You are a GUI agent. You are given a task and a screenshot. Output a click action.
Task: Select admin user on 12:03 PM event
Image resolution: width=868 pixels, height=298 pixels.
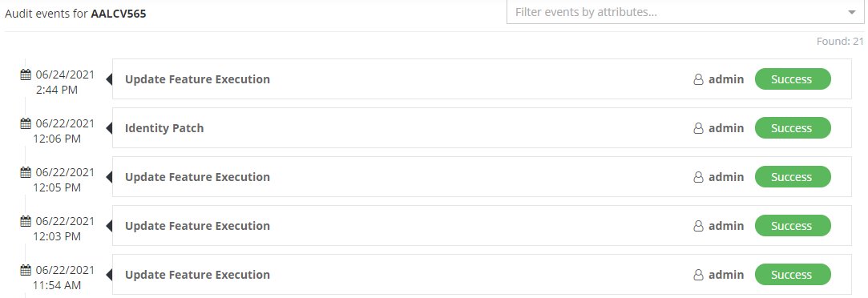[725, 226]
